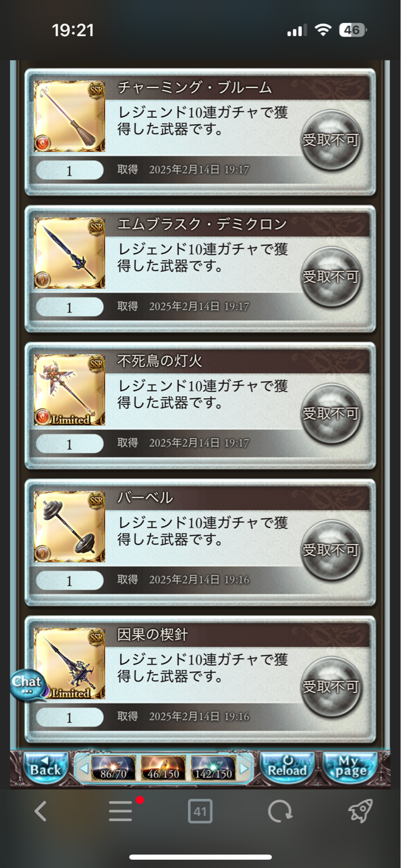Open My page
Screen dimensions: 401x868
pos(350,767)
